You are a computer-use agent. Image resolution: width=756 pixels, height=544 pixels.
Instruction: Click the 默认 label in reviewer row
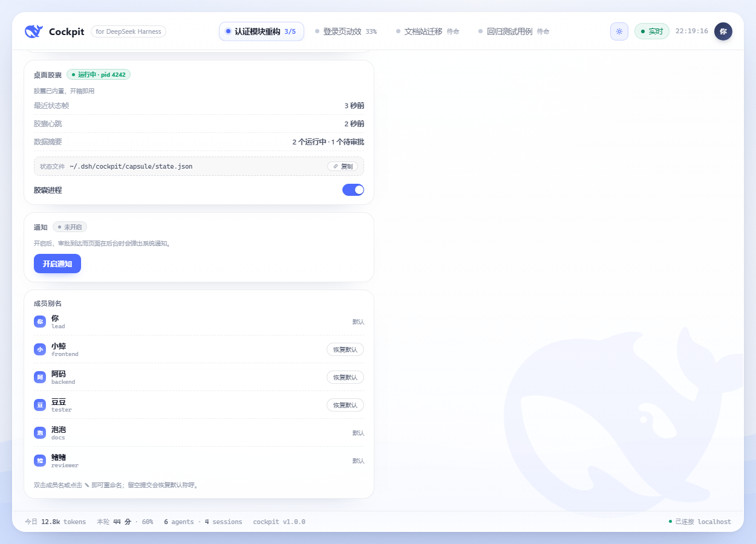click(x=359, y=461)
